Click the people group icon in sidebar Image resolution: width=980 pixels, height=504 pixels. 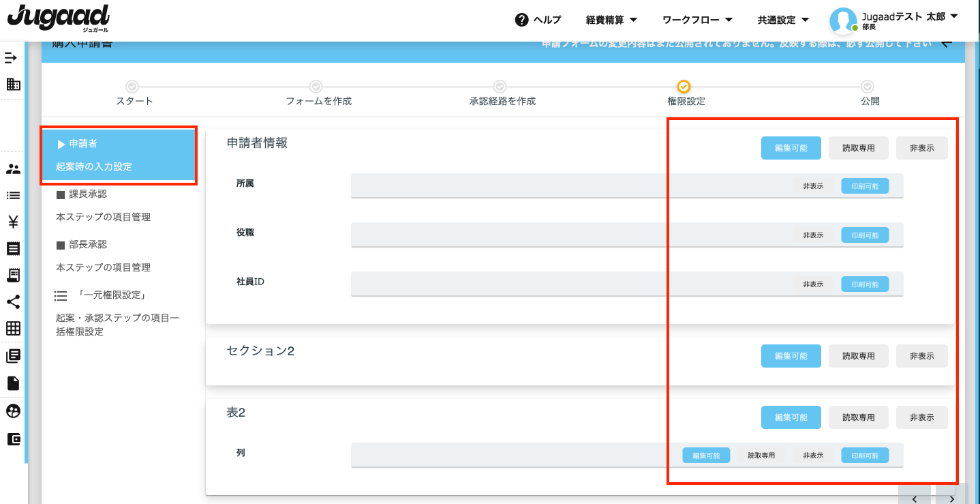(13, 169)
